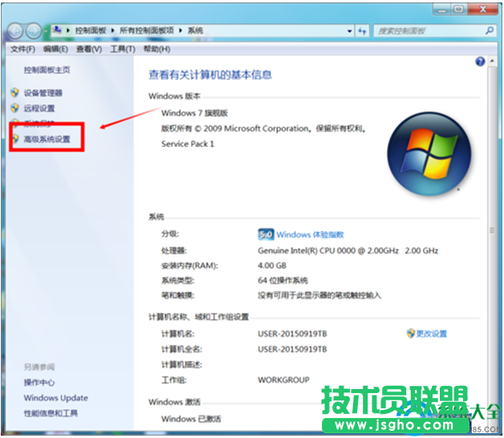The image size is (504, 438).
Task: Click in the 搜索控制面板 search field
Action: pos(431,31)
